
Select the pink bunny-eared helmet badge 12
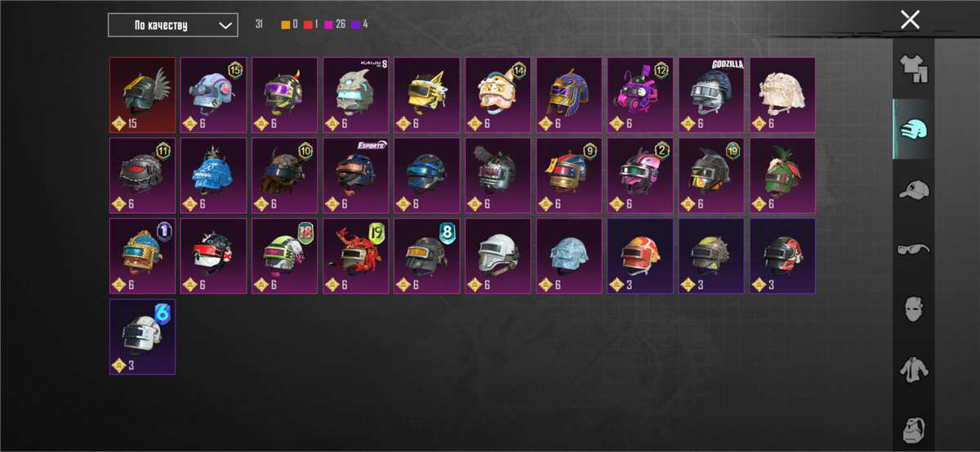640,95
